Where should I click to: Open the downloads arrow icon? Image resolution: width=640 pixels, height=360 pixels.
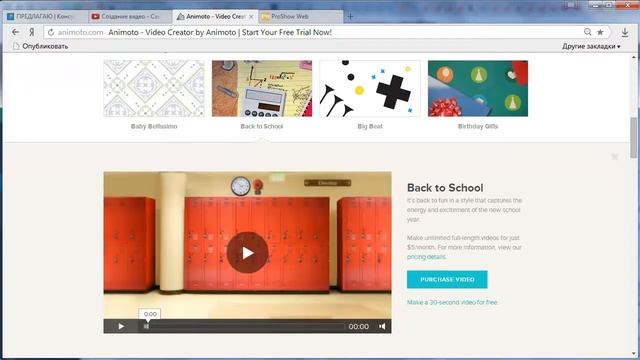tap(624, 32)
